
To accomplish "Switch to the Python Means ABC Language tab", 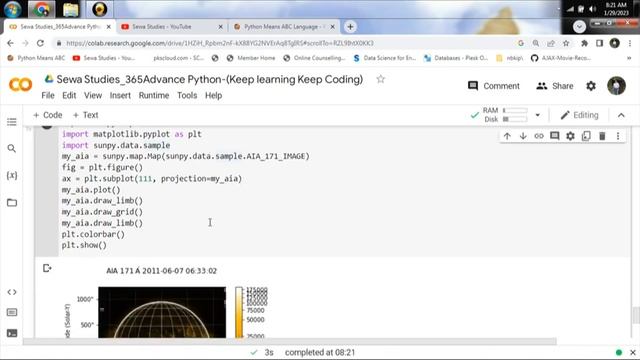I will pyautogui.click(x=284, y=27).
